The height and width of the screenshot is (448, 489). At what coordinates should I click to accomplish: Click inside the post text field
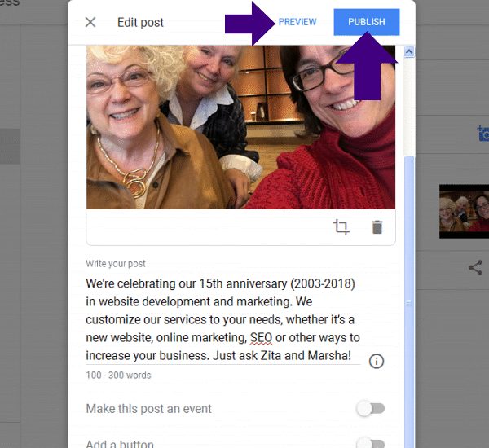222,319
